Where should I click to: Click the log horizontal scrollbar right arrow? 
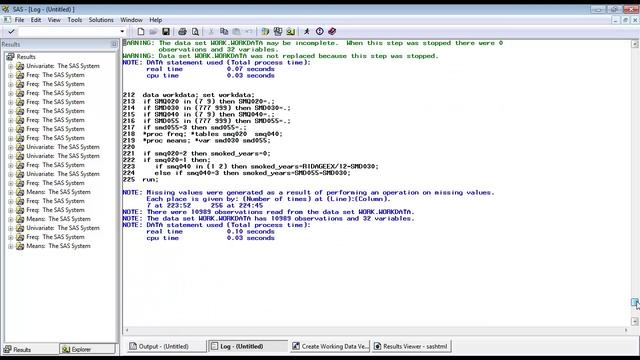pyautogui.click(x=626, y=330)
